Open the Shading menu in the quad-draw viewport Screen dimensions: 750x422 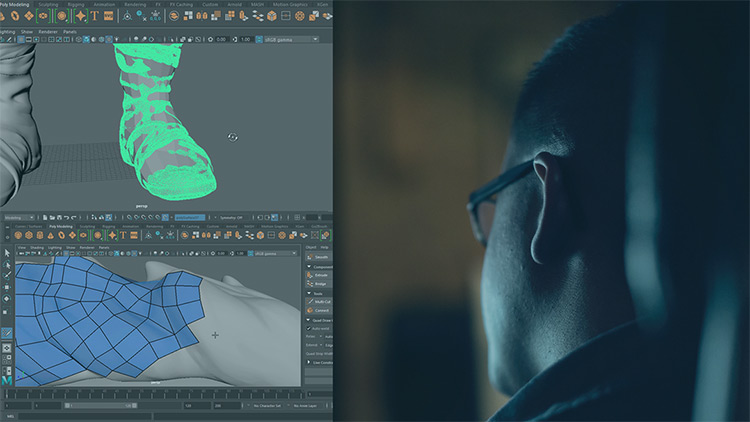click(37, 247)
